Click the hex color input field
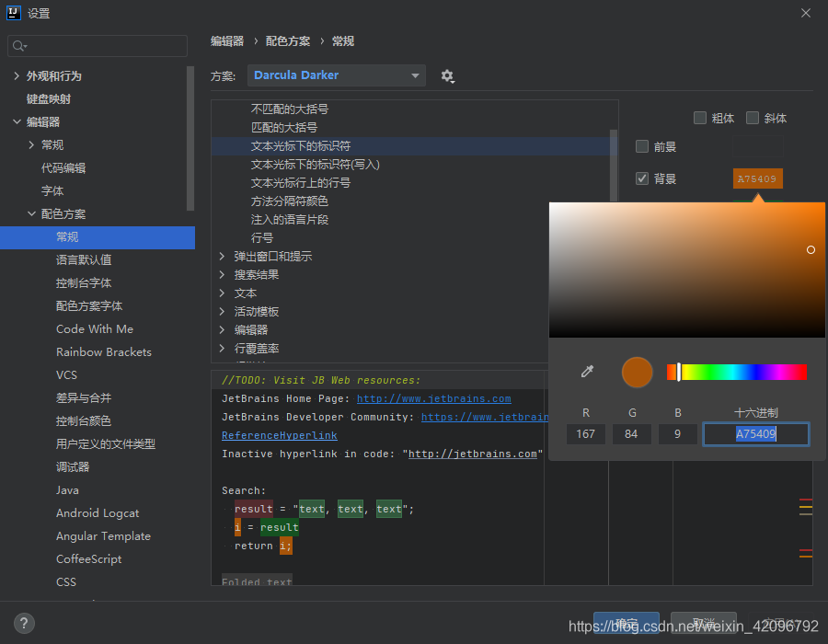The width and height of the screenshot is (828, 644). [x=756, y=434]
